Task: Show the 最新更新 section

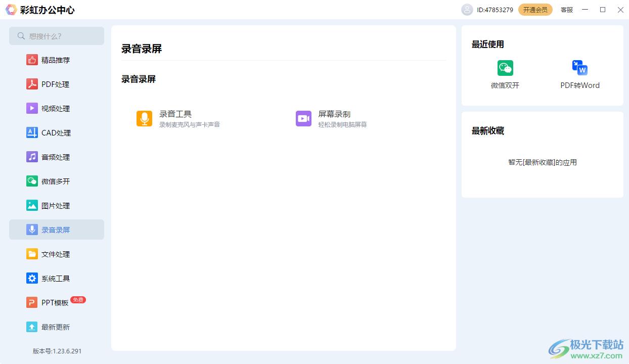Action: tap(56, 327)
